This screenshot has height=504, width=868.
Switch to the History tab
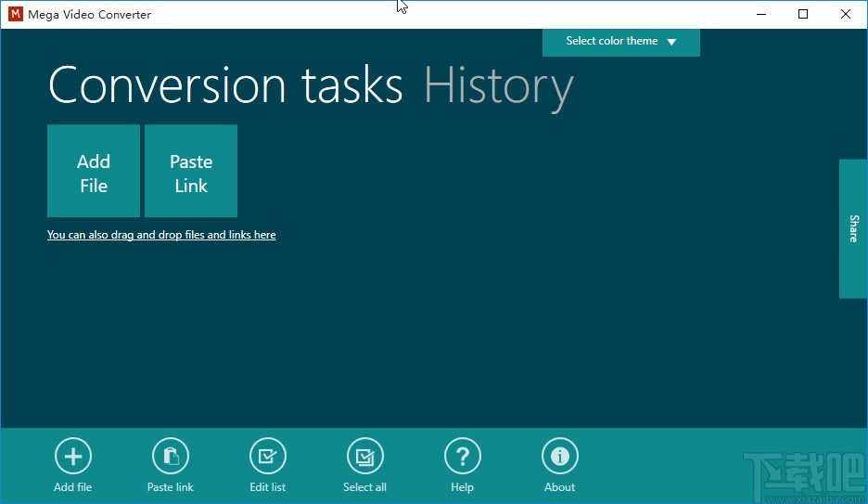click(498, 85)
